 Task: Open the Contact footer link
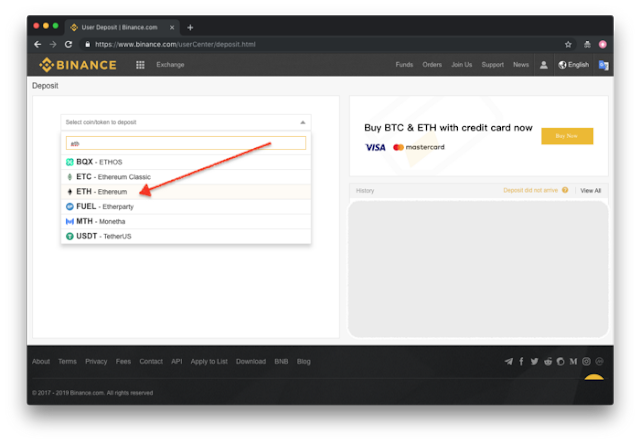pyautogui.click(x=151, y=362)
